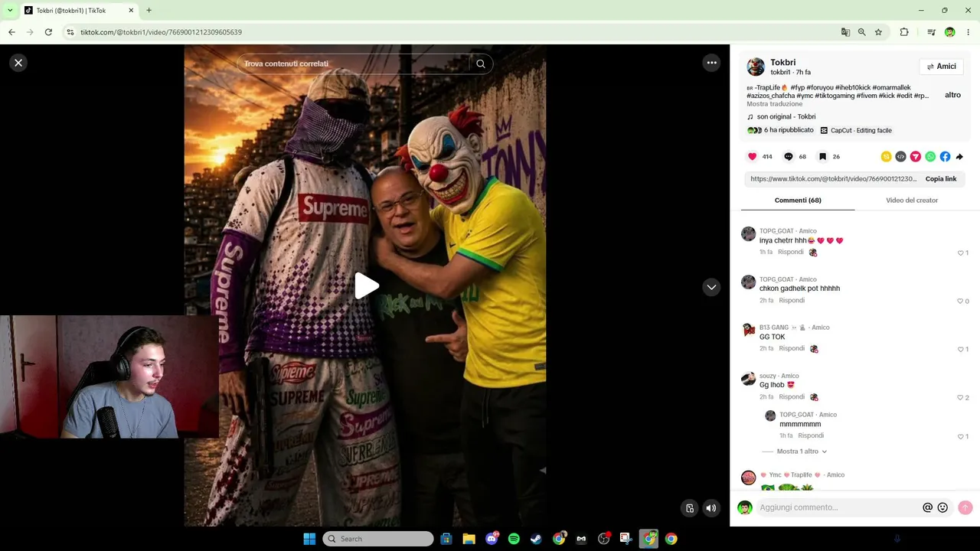This screenshot has height=551, width=980.
Task: Go to the next video with down chevron
Action: click(x=711, y=287)
